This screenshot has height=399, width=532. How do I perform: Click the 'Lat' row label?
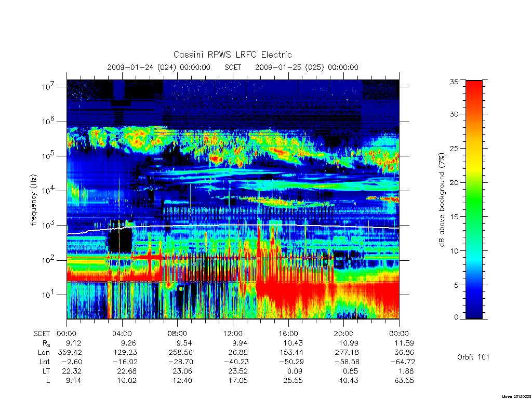click(45, 362)
